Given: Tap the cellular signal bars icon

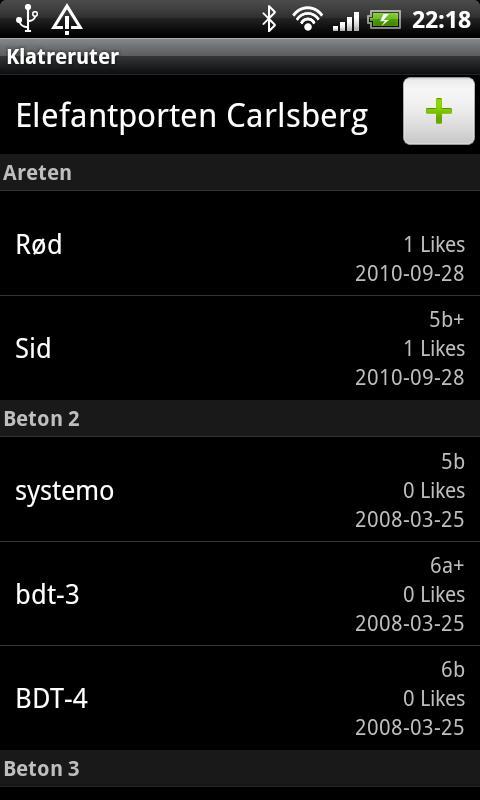Looking at the screenshot, I should click(346, 21).
